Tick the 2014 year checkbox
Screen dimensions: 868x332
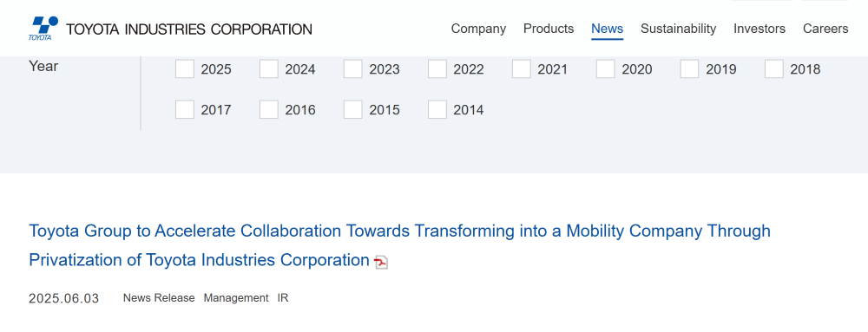437,109
